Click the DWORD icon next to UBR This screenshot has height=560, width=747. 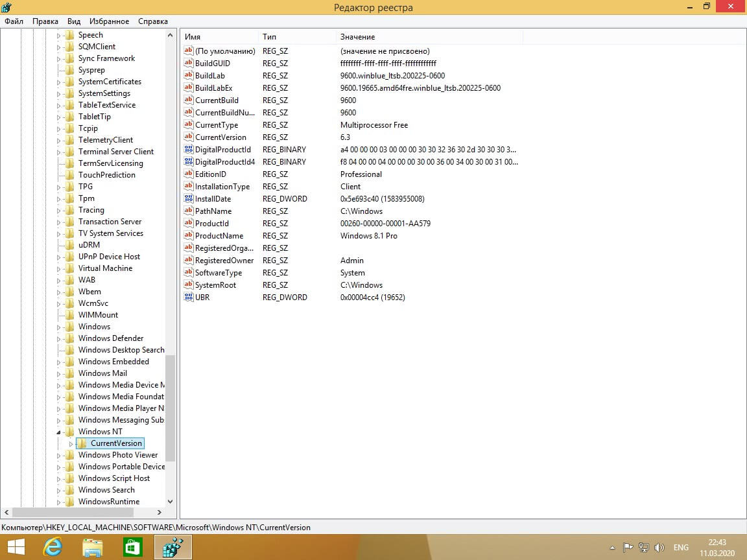(189, 297)
